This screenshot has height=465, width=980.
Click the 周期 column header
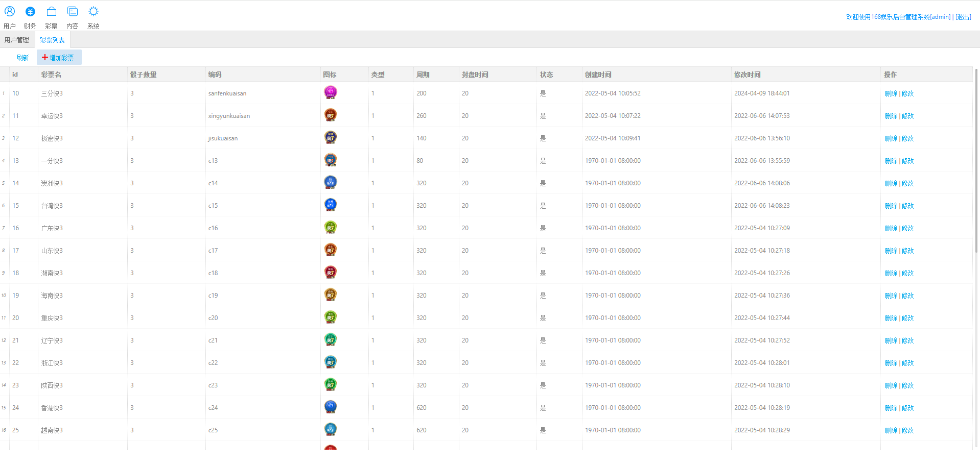tap(436, 75)
